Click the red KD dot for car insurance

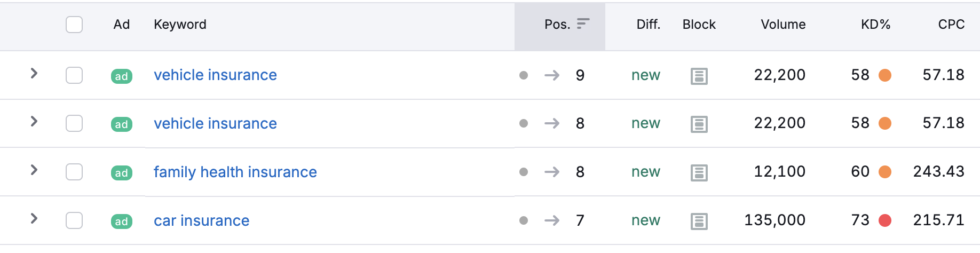pos(885,220)
